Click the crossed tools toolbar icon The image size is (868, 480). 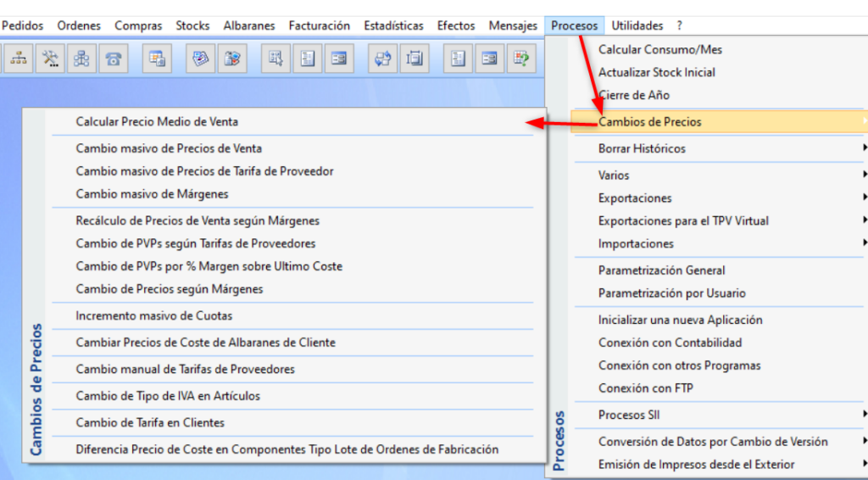(51, 59)
